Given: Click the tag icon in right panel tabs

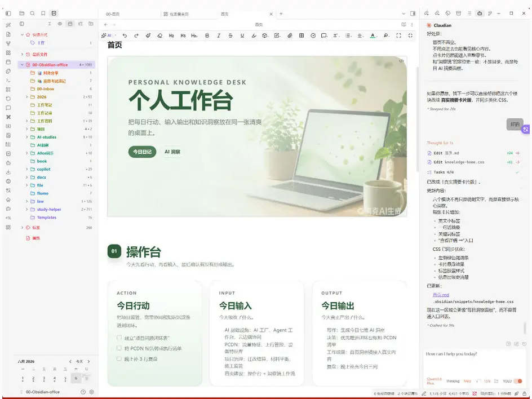Looking at the screenshot, I should click(x=448, y=13).
